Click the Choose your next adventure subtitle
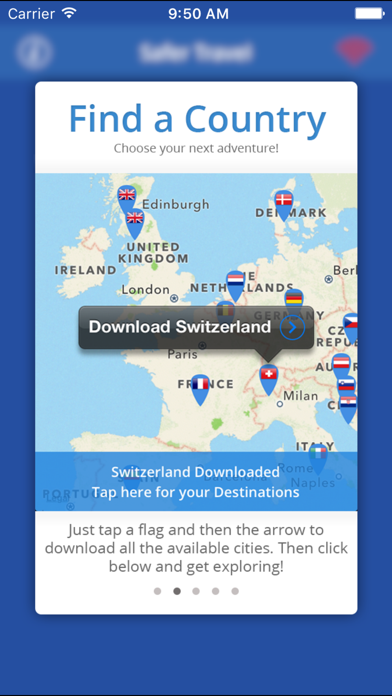The width and height of the screenshot is (392, 696). coord(196,148)
